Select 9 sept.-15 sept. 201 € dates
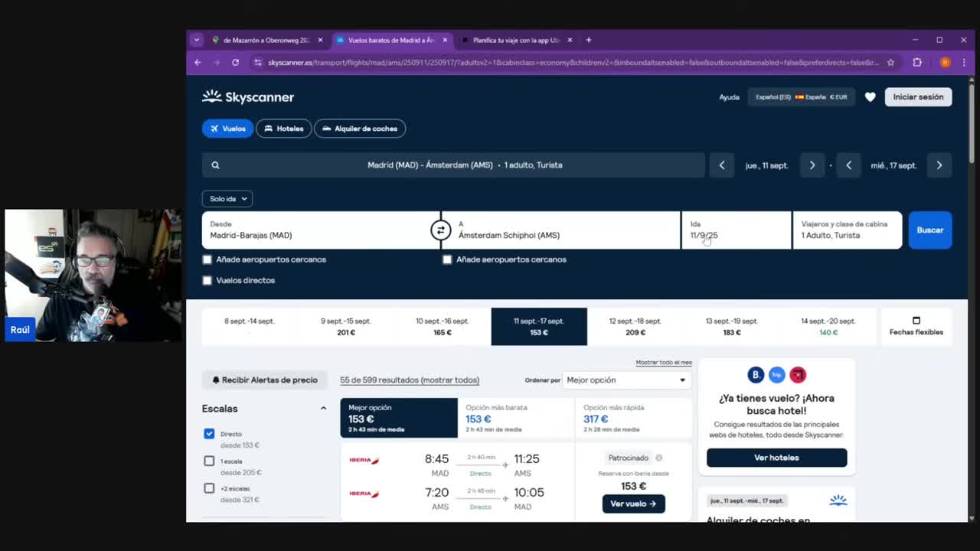This screenshot has width=980, height=551. (346, 327)
